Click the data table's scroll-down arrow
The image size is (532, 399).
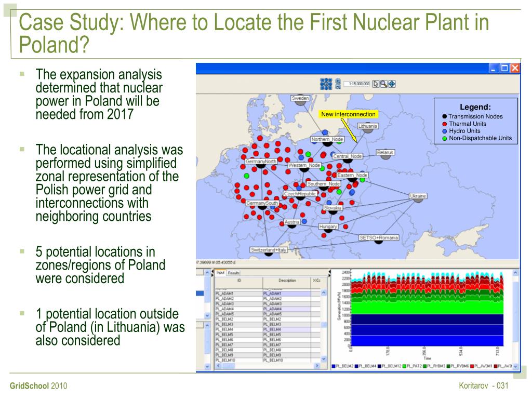(x=324, y=359)
